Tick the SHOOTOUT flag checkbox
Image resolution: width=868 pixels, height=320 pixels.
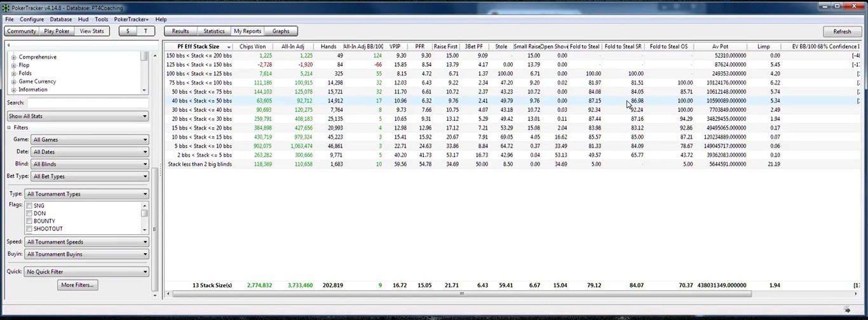tap(29, 228)
